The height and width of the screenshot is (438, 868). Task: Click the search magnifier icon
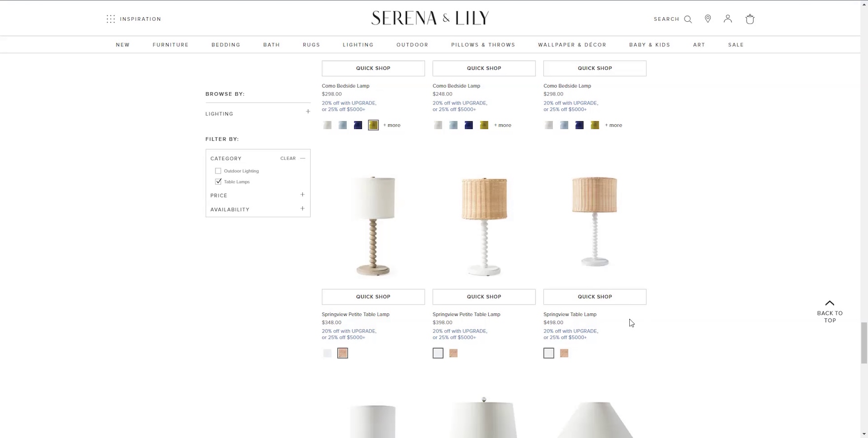pyautogui.click(x=688, y=19)
